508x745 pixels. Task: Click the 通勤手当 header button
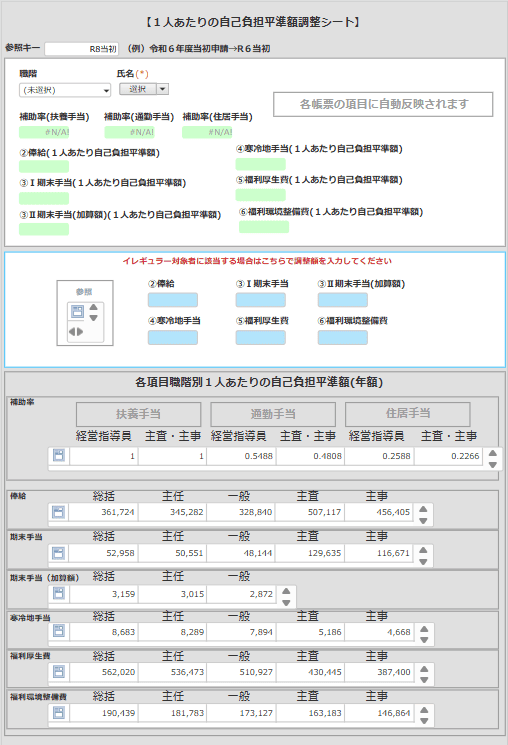[273, 414]
